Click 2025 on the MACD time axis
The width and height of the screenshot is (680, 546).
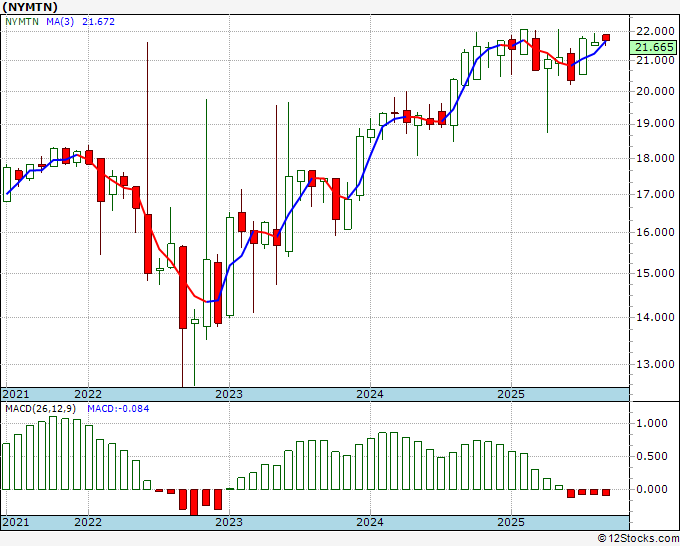click(x=511, y=522)
